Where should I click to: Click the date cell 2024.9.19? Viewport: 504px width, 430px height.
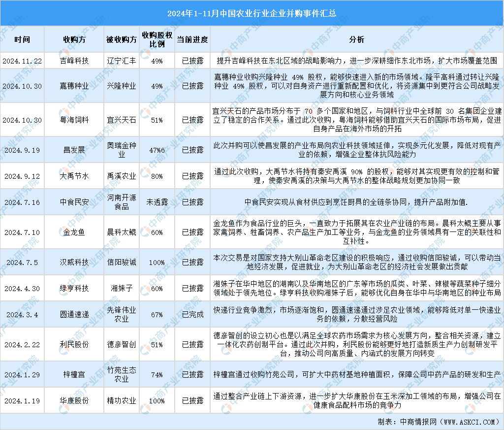coord(22,150)
